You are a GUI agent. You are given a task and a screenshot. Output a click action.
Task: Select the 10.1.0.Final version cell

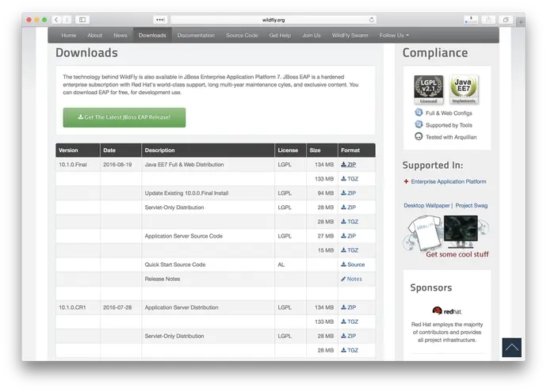click(78, 165)
